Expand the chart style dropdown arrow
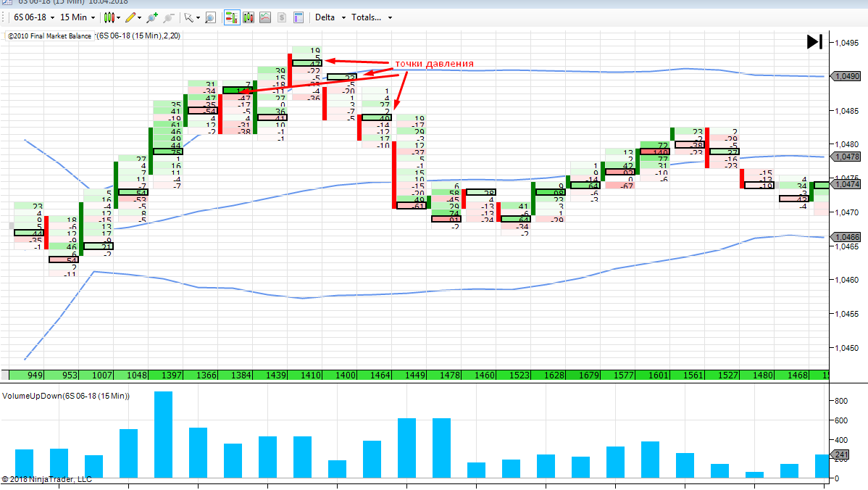 (x=119, y=17)
